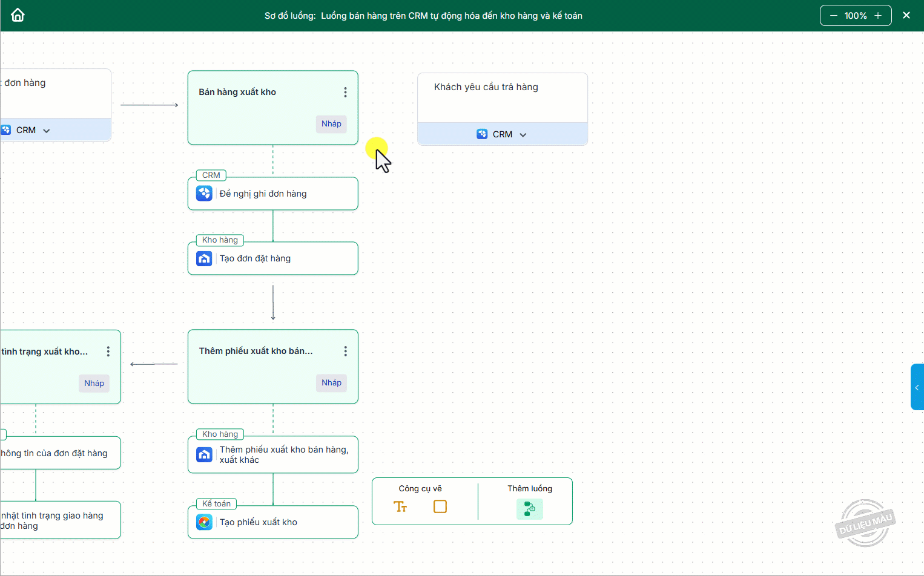Open options menu on Bán hàng xuất kho card
The image size is (924, 576).
[x=345, y=92]
